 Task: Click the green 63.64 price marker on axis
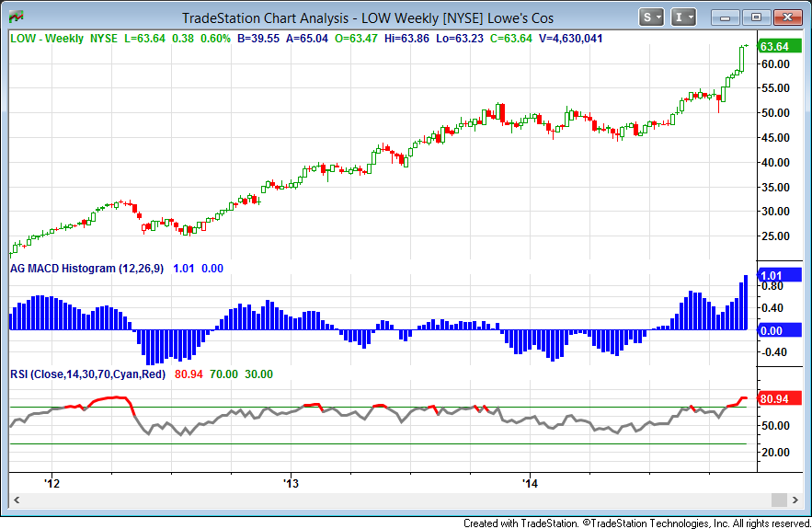[x=778, y=46]
